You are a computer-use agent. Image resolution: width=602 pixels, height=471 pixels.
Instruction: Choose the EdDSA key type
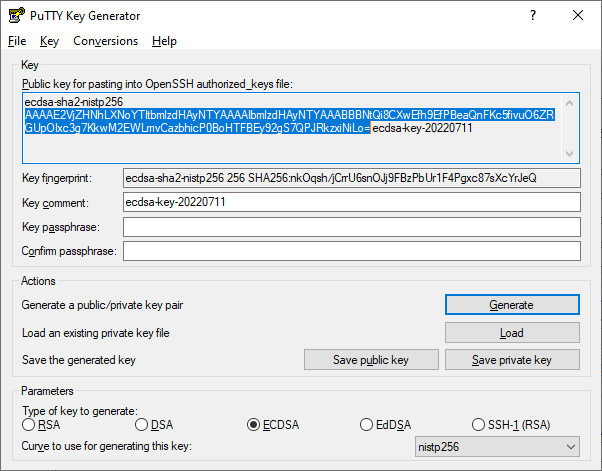(x=367, y=425)
